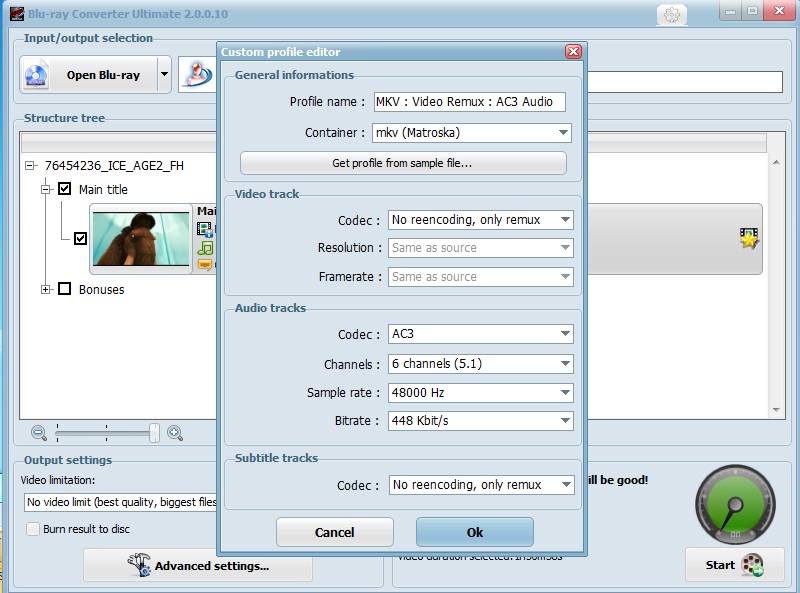Viewport: 800px width, 593px height.
Task: Click the green music note audio icon
Action: [205, 248]
